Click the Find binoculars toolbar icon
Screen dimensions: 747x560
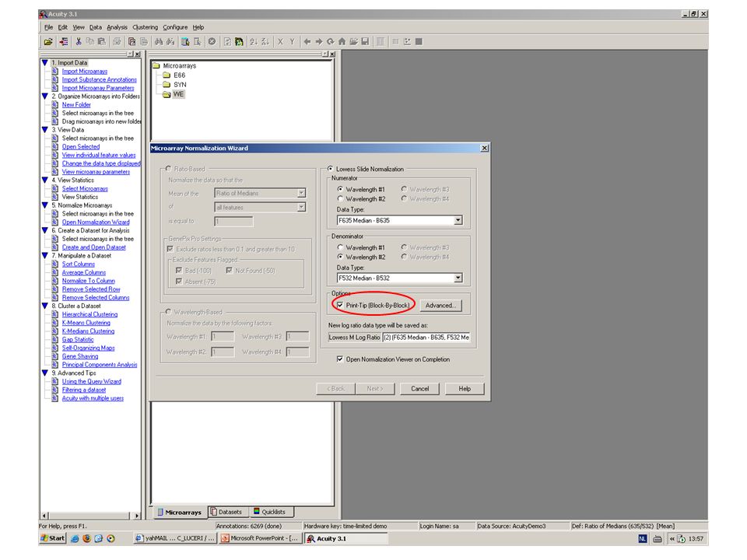click(x=159, y=42)
